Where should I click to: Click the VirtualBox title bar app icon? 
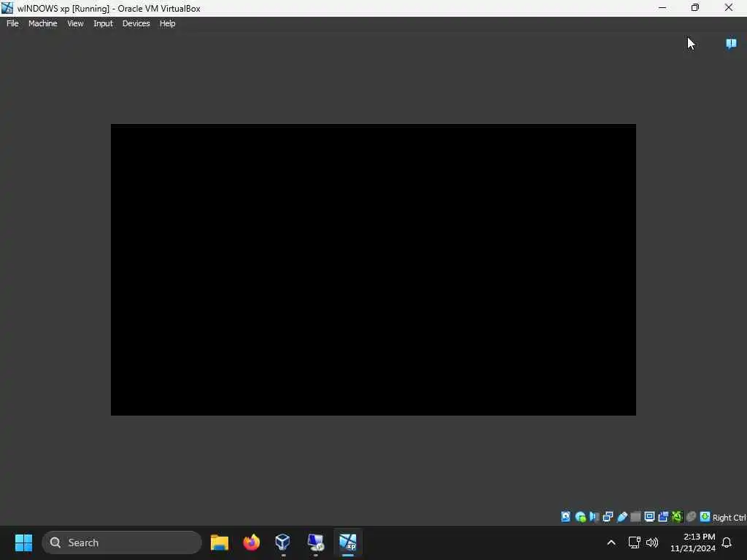coord(7,7)
